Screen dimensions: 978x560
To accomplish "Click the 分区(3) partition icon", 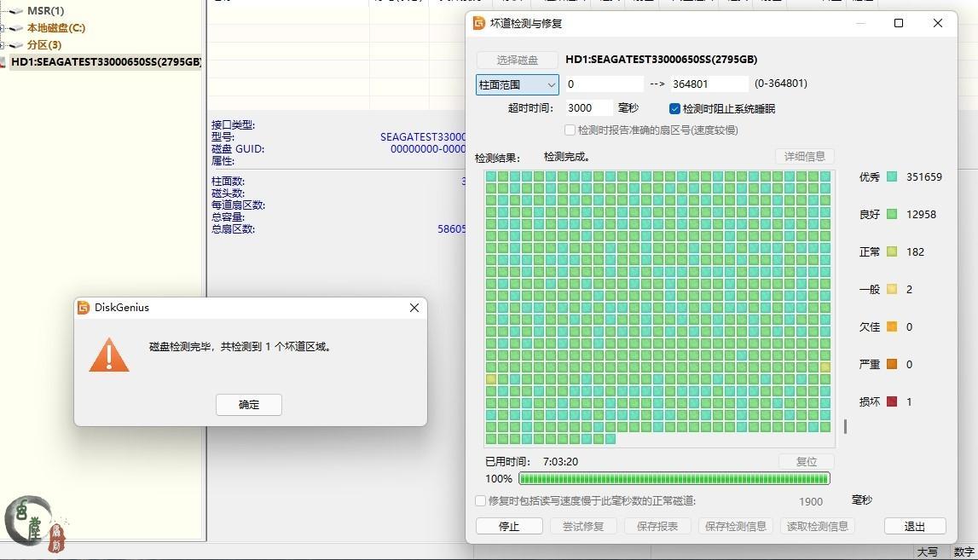I will click(x=16, y=45).
